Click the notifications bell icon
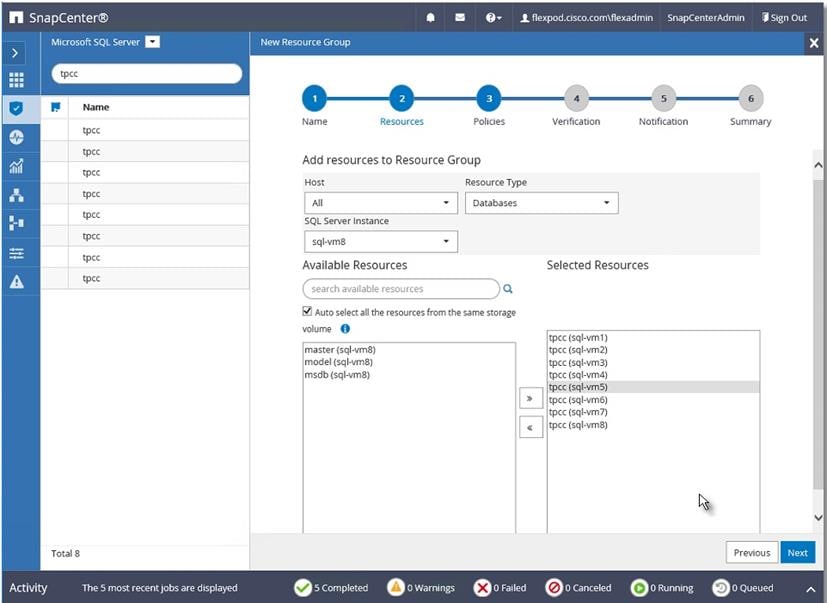The image size is (827, 603). tap(430, 17)
